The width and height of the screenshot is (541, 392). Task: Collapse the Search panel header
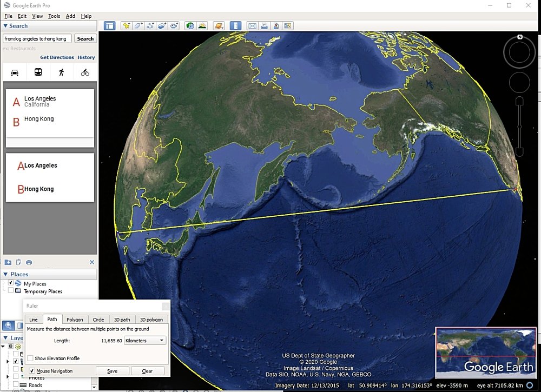coord(49,26)
